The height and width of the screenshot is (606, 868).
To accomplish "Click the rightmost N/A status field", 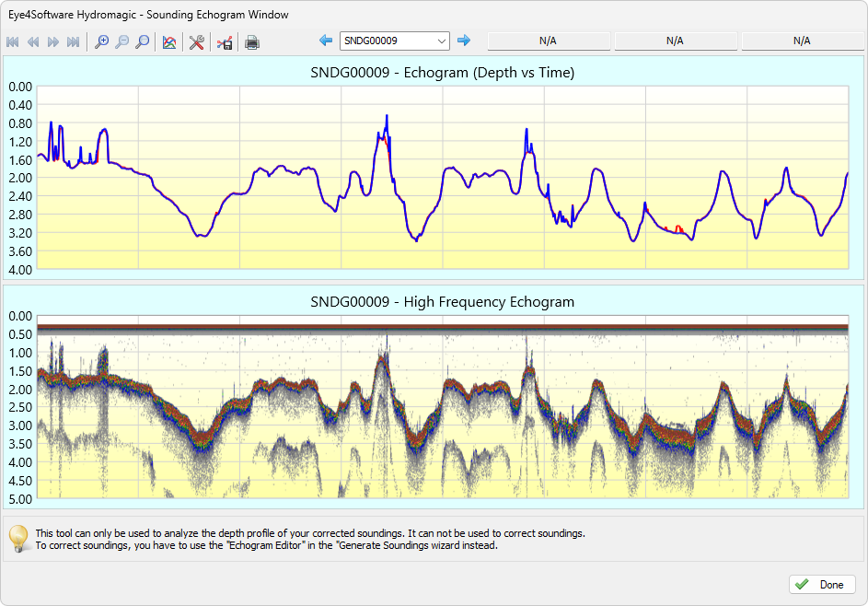I will click(802, 41).
